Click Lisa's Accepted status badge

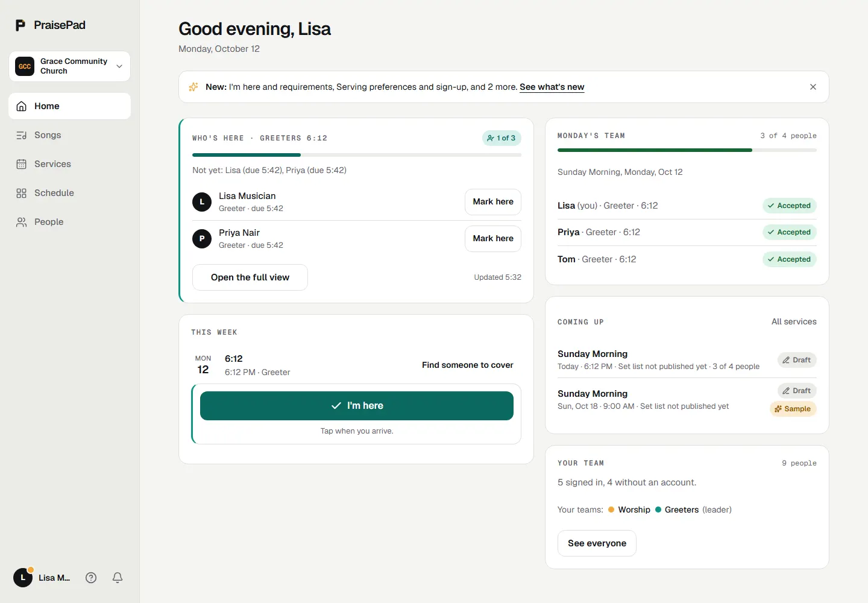(x=790, y=206)
